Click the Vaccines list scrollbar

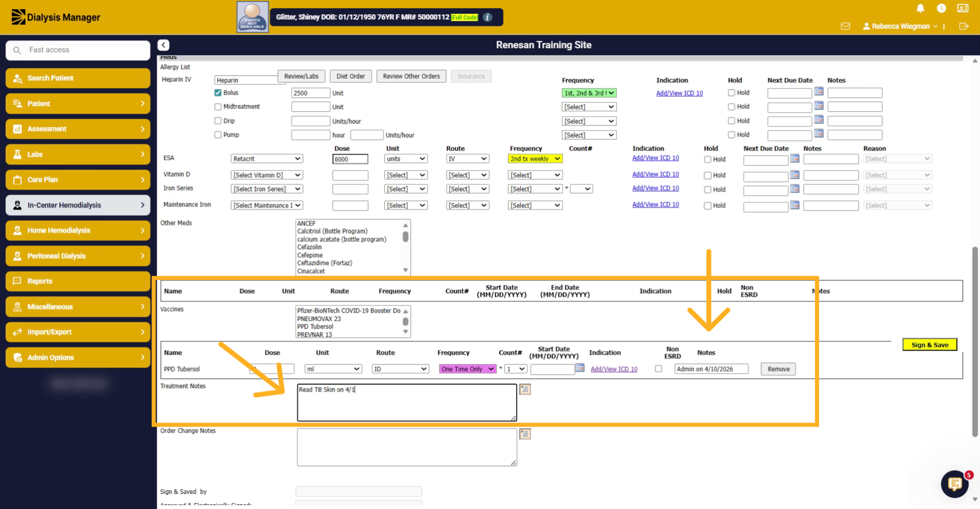[405, 322]
